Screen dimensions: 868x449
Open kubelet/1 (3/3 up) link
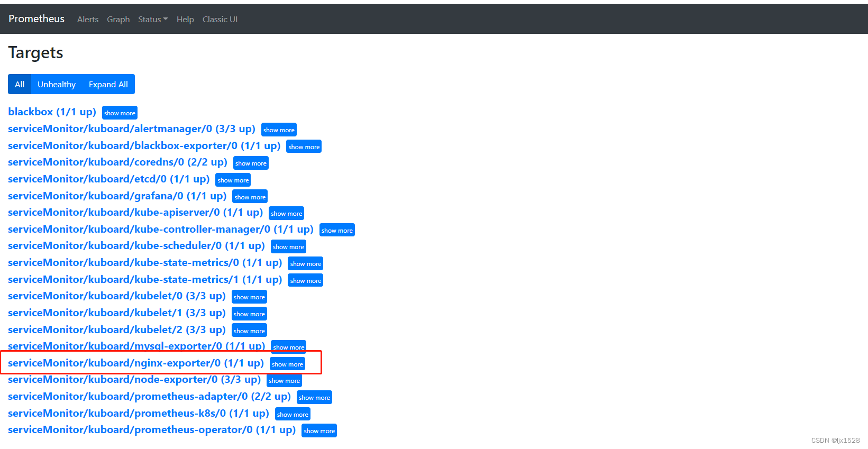tap(117, 313)
